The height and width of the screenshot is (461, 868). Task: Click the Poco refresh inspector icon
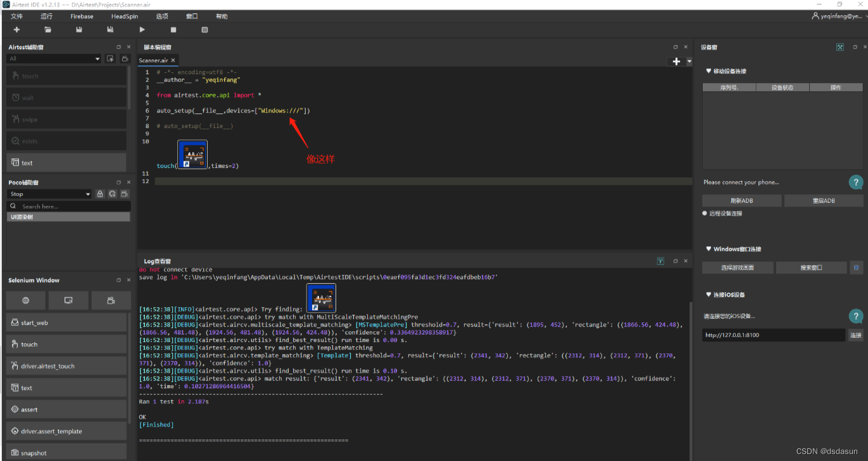(x=112, y=194)
